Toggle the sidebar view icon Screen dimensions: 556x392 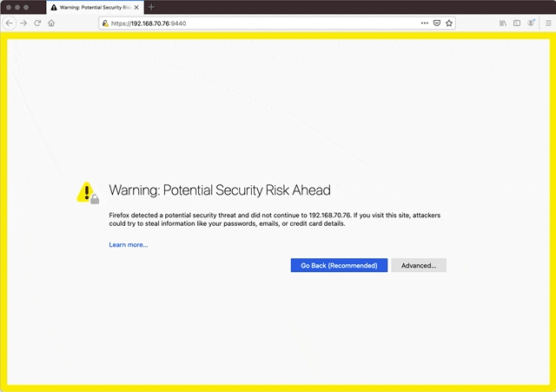[x=517, y=23]
